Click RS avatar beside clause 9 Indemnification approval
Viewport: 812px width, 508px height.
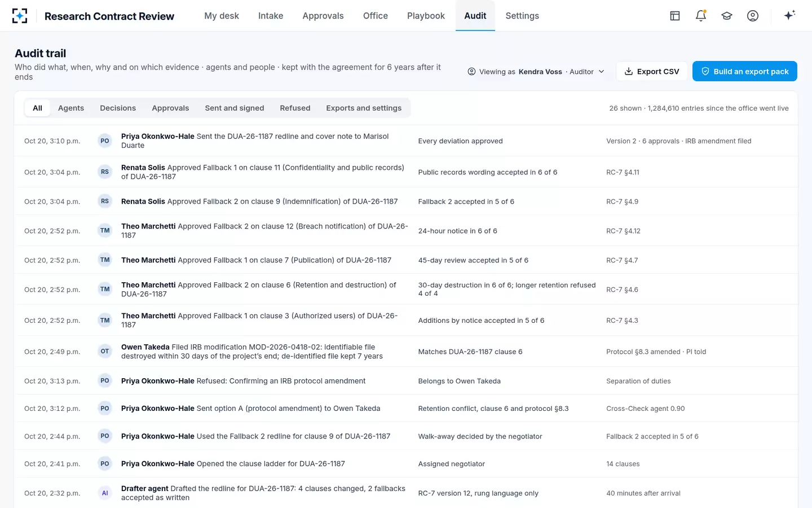tap(105, 202)
